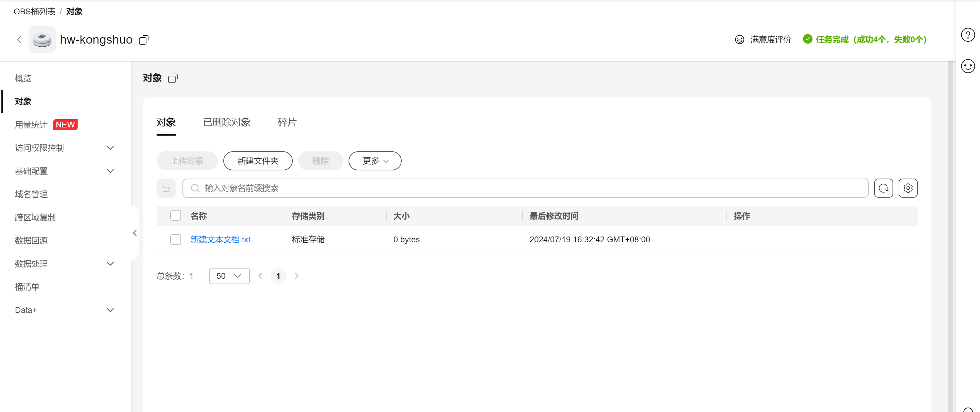980x412 pixels.
Task: Open table settings with the gear icon
Action: tap(908, 188)
